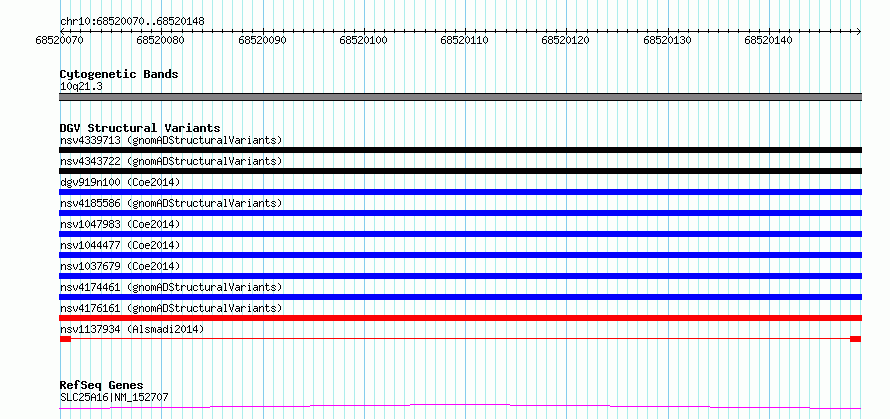Click the Cytogenetic Bands track title
Screen dimensions: 890x419
coord(119,74)
